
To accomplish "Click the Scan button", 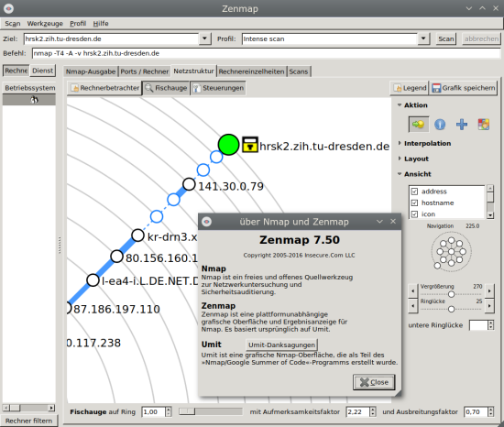I will (446, 38).
